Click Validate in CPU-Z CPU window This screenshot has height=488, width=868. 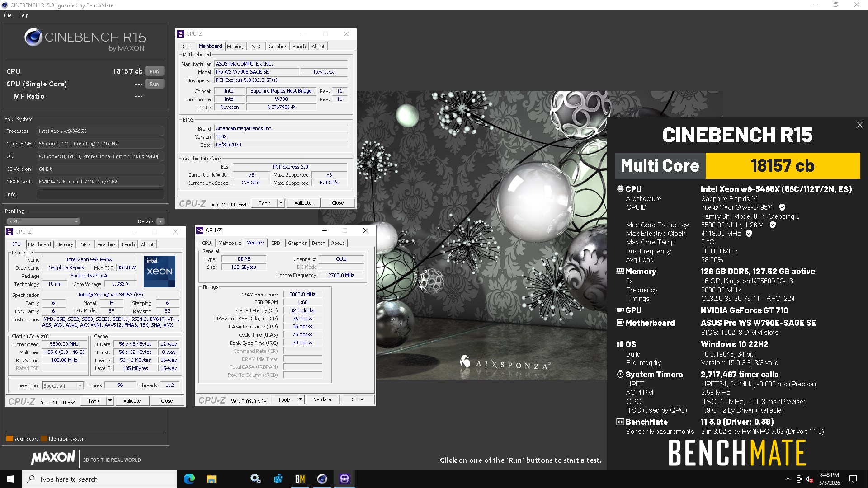(132, 401)
